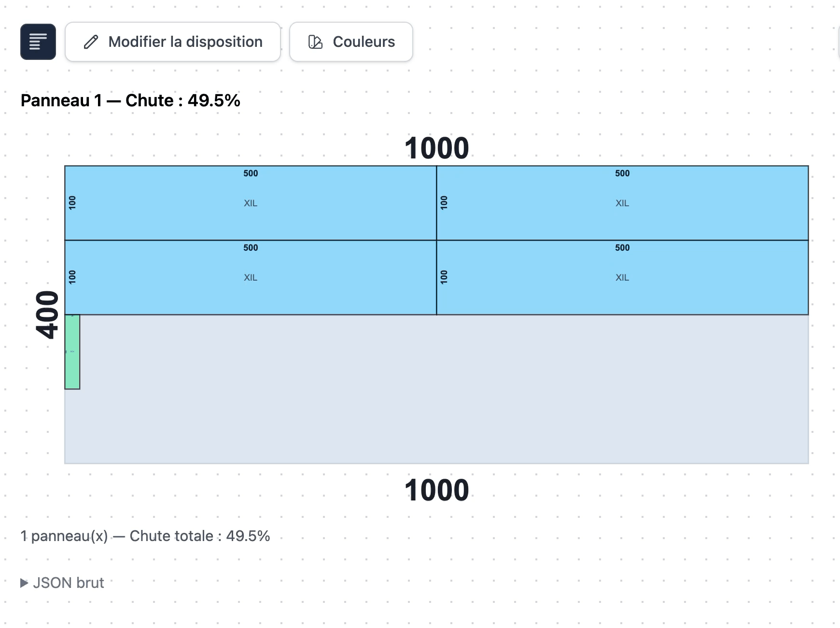Open the Couleurs button label
The height and width of the screenshot is (628, 840).
pos(364,42)
